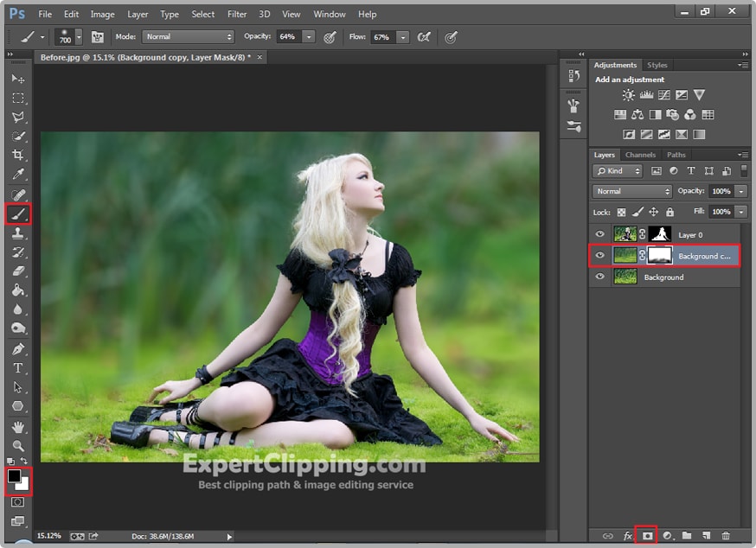Click the Delete layer trash icon

pos(726,536)
